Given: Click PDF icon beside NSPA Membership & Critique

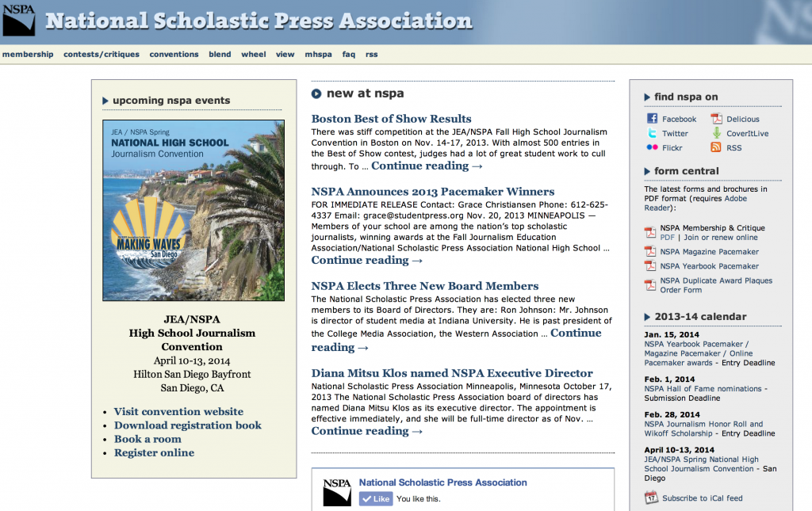Looking at the screenshot, I should pyautogui.click(x=650, y=232).
